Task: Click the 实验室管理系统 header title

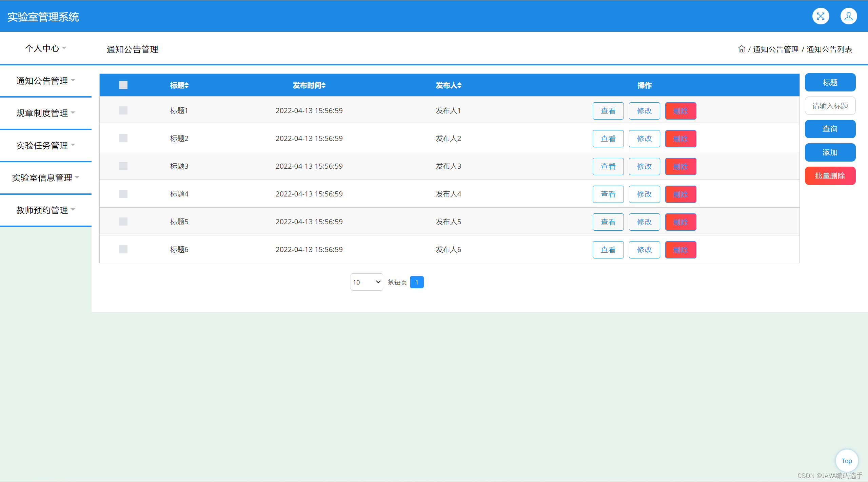Action: 43,17
